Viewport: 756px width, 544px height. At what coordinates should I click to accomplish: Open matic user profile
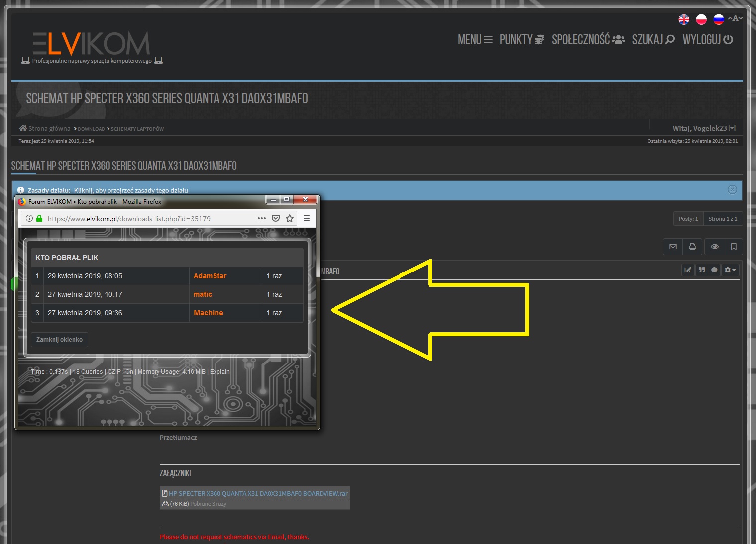click(203, 294)
